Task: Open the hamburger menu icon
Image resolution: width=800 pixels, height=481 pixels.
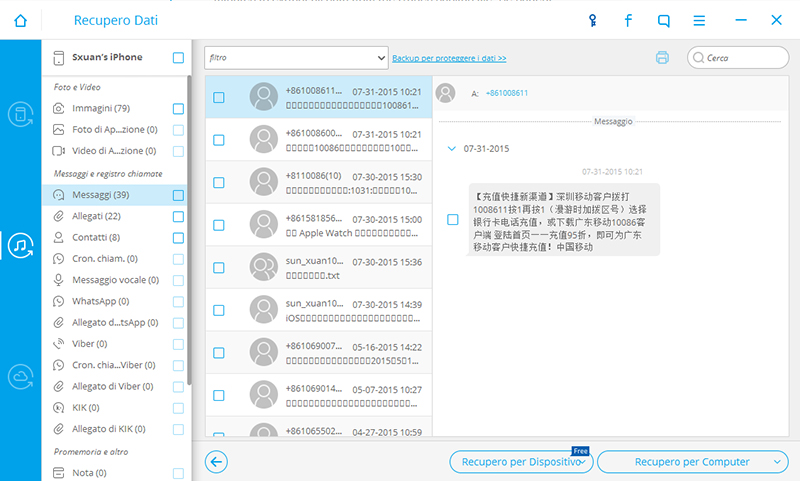Action: click(x=699, y=20)
